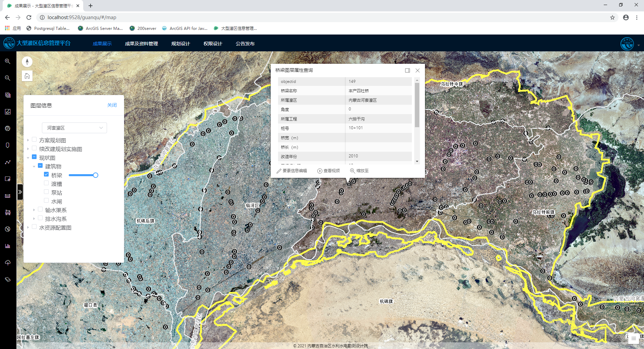
Task: Click the zoom out tool in sidebar
Action: click(x=8, y=78)
